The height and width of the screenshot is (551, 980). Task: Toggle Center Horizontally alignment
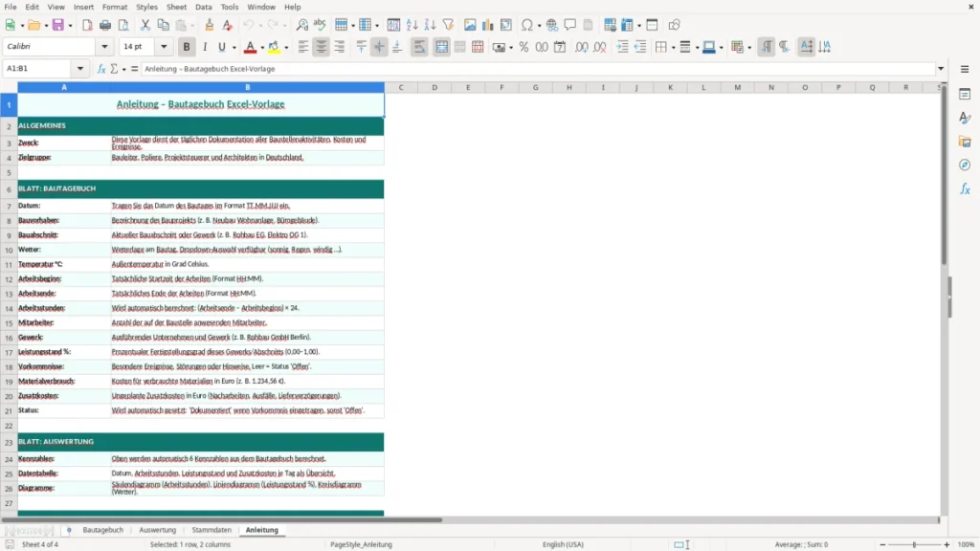(322, 47)
